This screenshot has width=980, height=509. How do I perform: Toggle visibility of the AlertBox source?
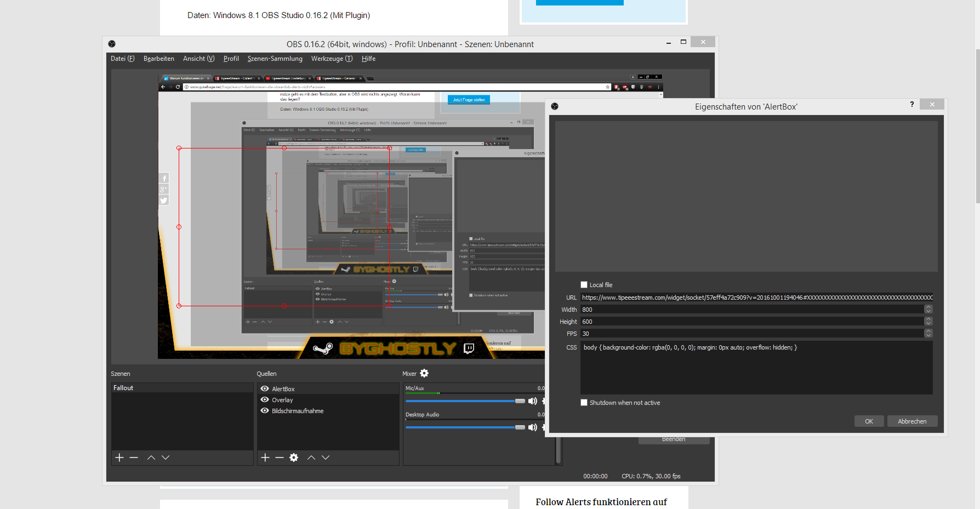[265, 388]
